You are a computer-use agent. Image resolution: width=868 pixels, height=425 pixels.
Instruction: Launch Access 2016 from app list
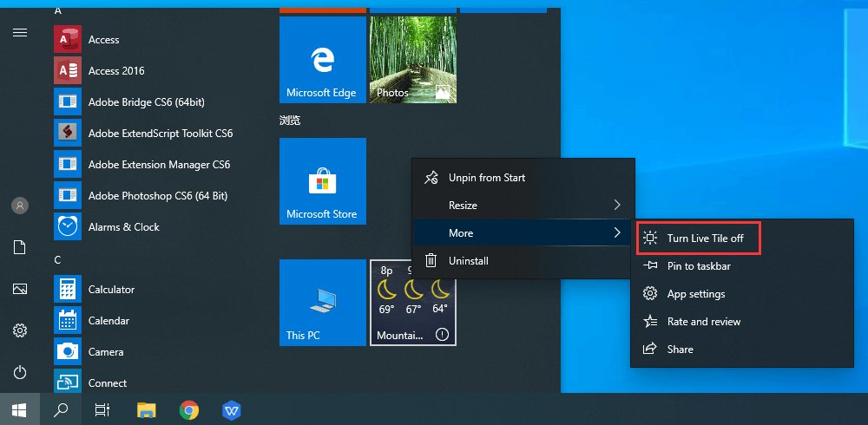[68, 70]
